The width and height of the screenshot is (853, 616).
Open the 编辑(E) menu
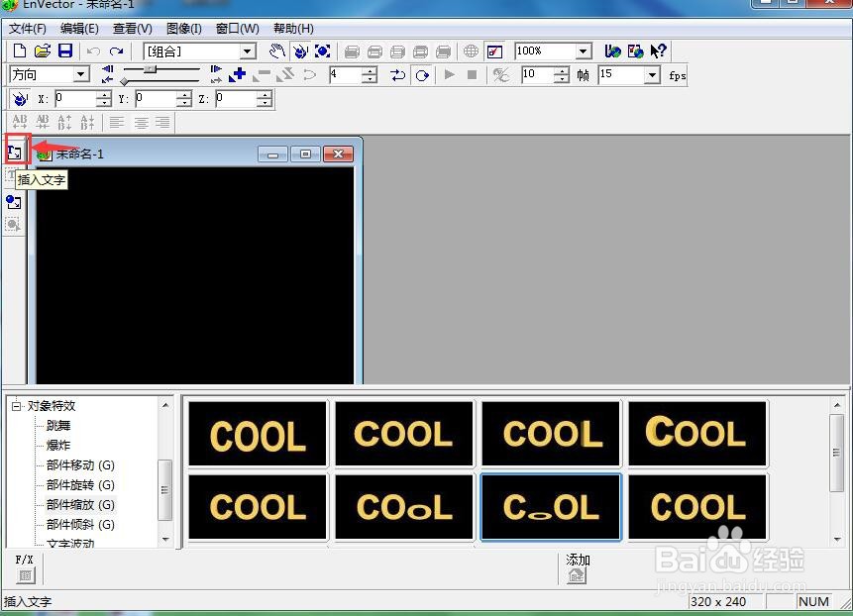pyautogui.click(x=79, y=29)
